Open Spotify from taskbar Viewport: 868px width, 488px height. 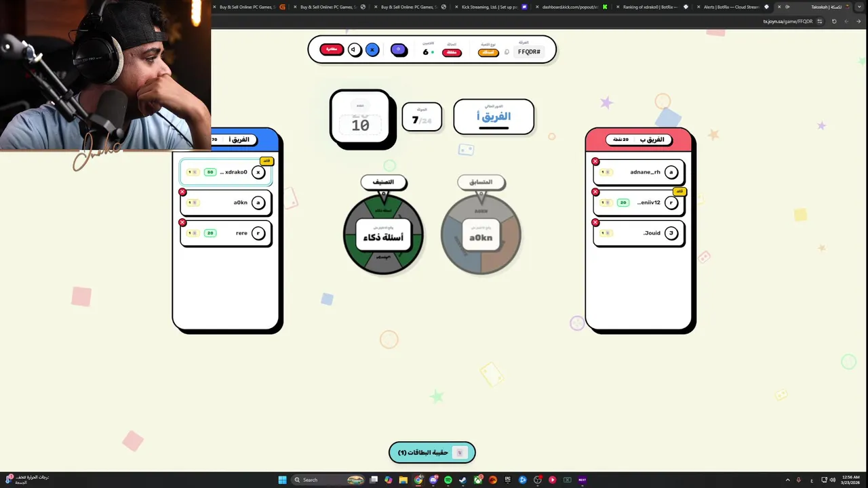coord(448,480)
